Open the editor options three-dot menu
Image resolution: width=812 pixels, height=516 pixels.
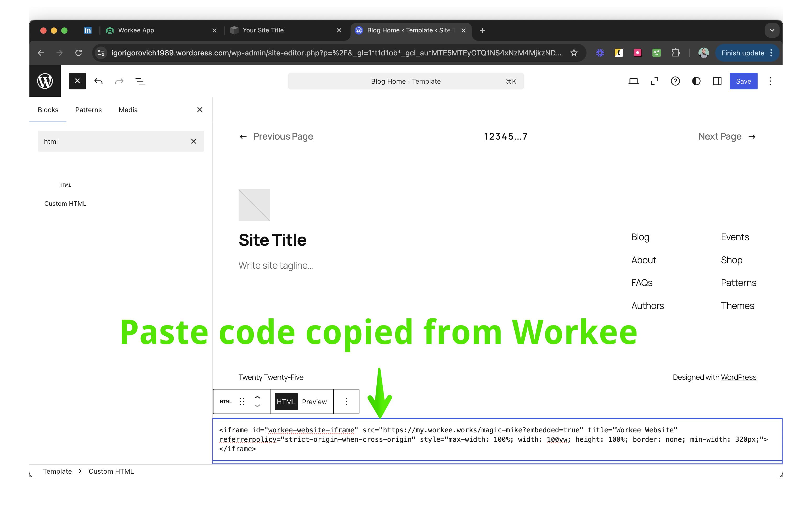tap(770, 81)
